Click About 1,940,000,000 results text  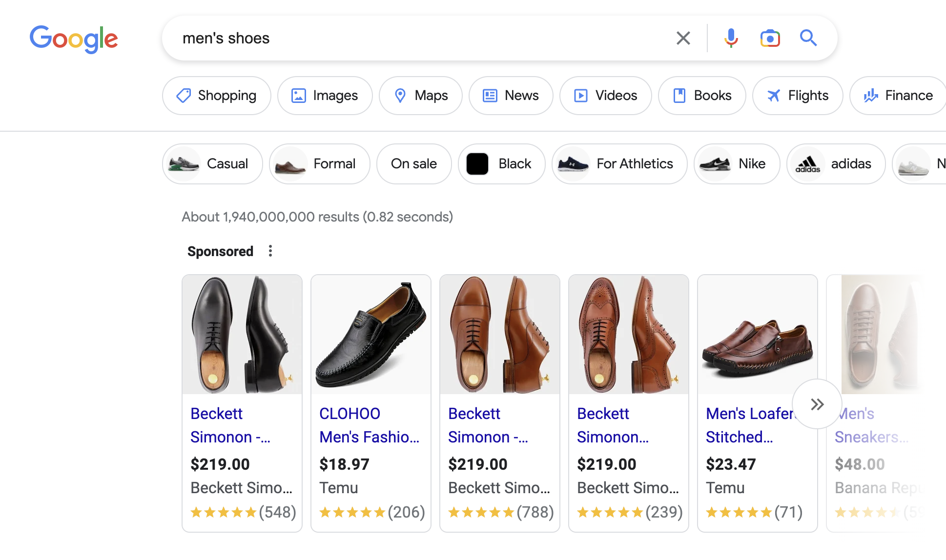317,217
